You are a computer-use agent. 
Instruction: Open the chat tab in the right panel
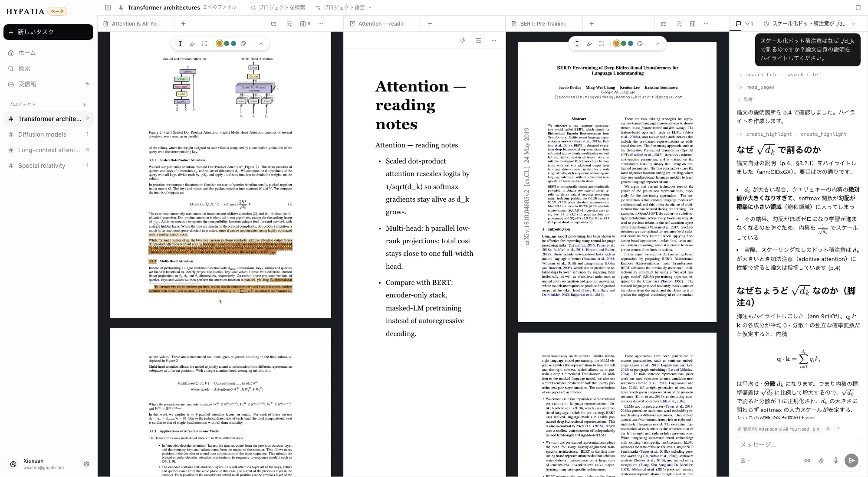click(738, 24)
